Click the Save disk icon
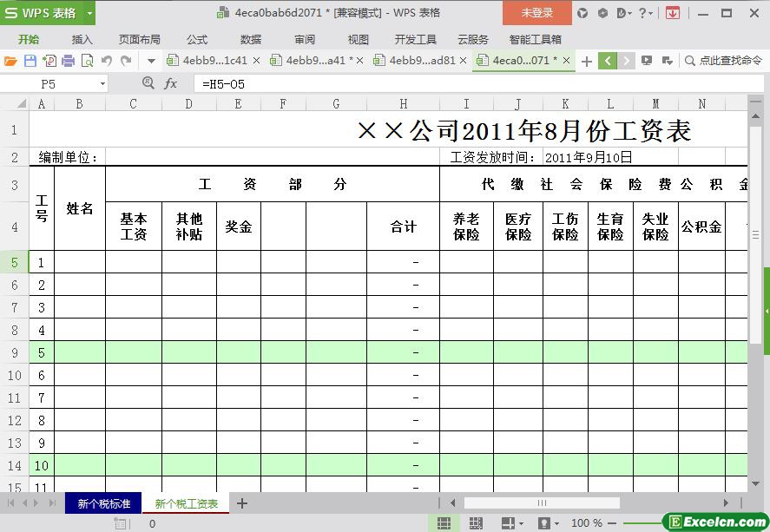This screenshot has width=770, height=532. (30, 61)
